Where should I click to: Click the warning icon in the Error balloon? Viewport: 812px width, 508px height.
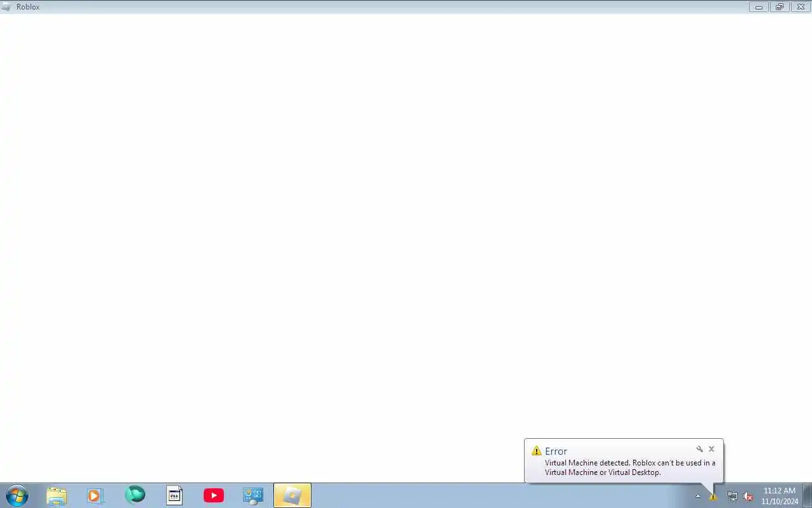(537, 451)
